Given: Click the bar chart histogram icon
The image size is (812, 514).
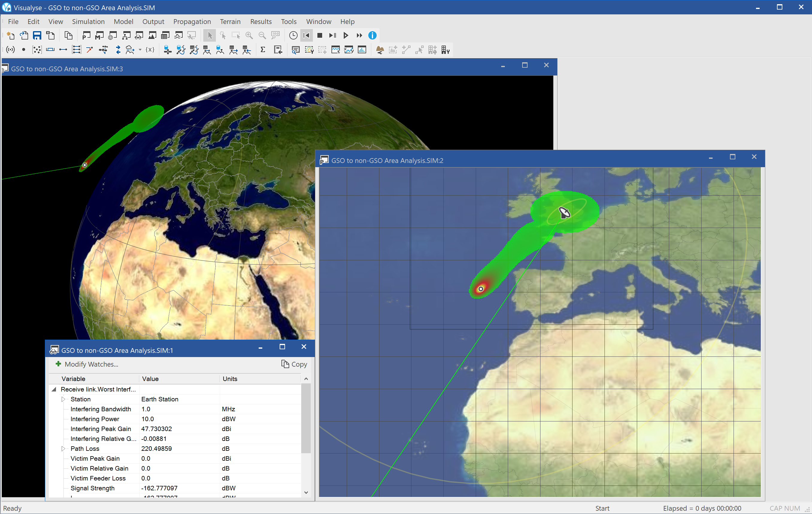Looking at the screenshot, I should [x=362, y=50].
